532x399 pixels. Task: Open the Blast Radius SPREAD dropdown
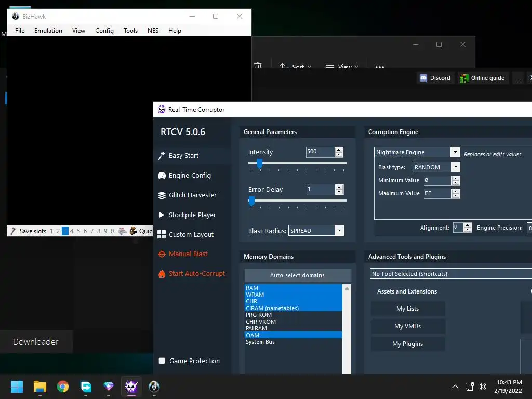pyautogui.click(x=339, y=231)
